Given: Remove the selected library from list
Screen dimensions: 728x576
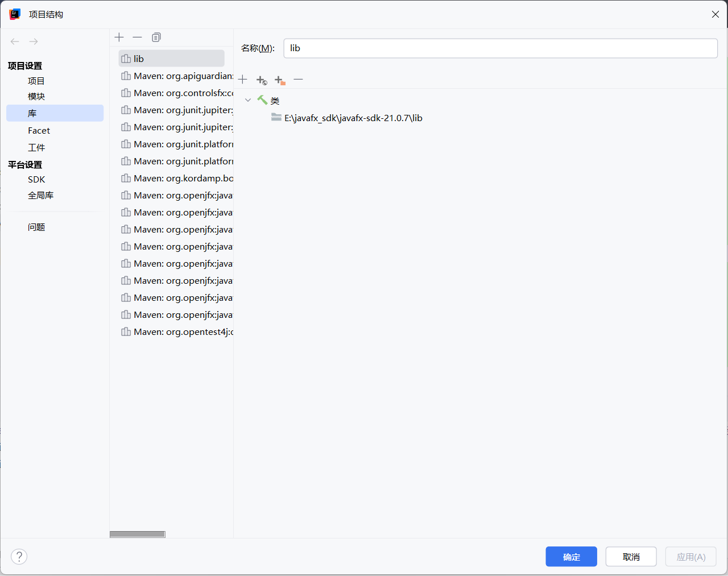Looking at the screenshot, I should [137, 37].
